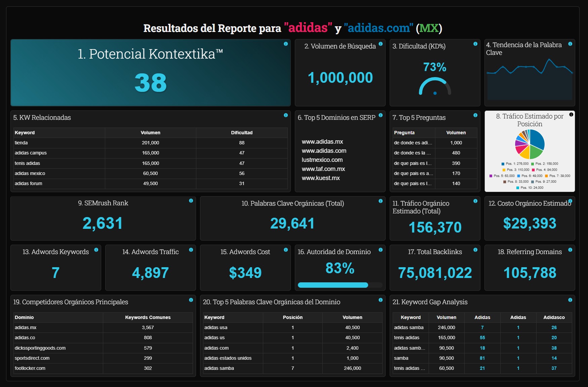Show info for Adwords Keywords card
Screen dimensions: 588x387
96,250
